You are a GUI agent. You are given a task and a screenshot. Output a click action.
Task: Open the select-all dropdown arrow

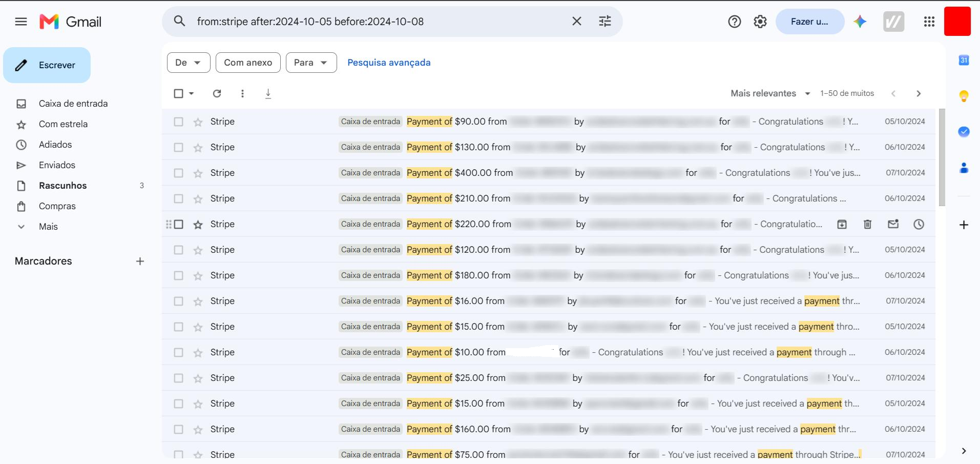pyautogui.click(x=192, y=93)
